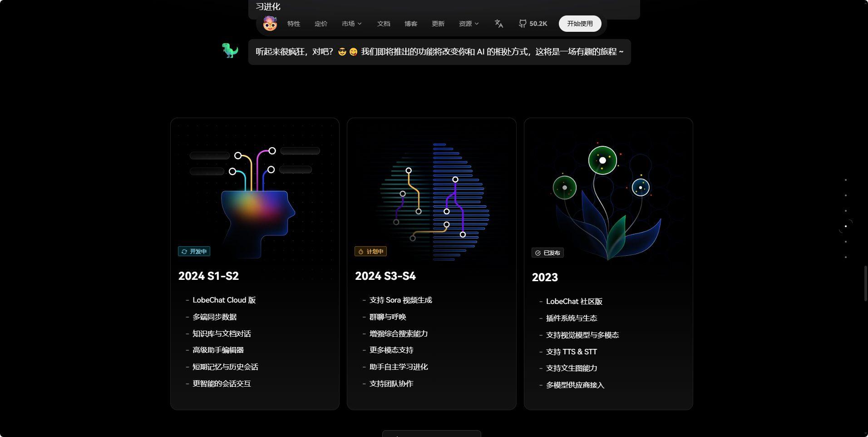Expand the 资源 dropdown menu

pos(469,24)
